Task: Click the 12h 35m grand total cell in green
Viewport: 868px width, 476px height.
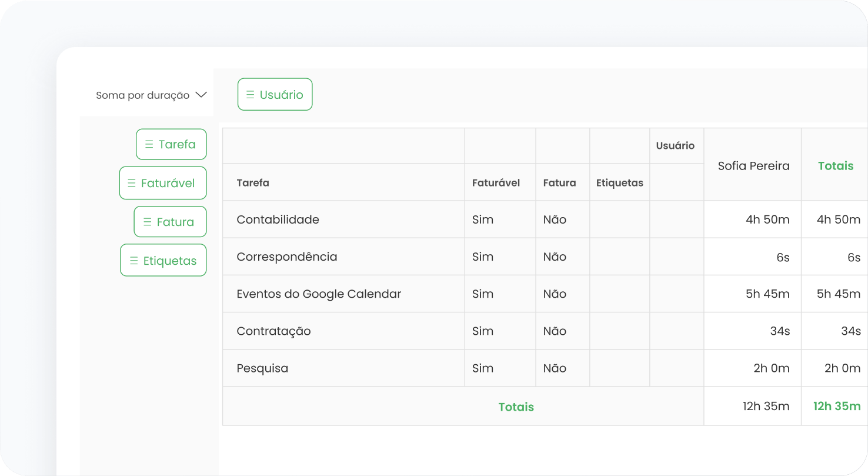Action: click(x=836, y=406)
